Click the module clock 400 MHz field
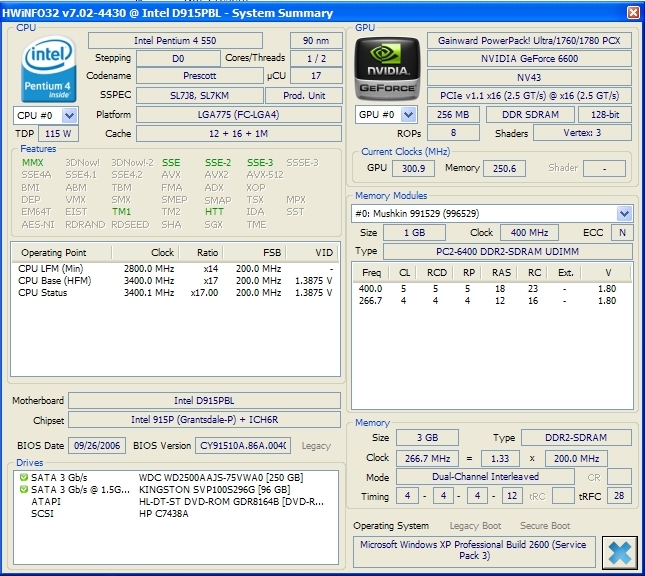This screenshot has width=645, height=576. 529,232
